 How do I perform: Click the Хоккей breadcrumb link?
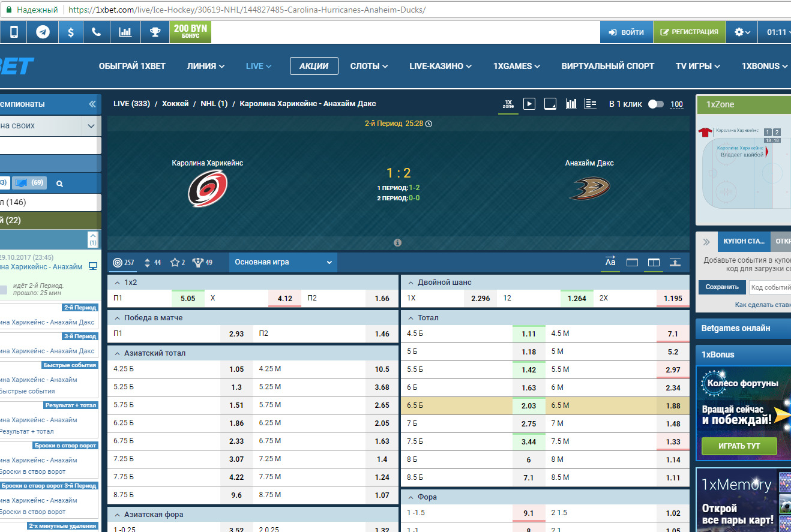[x=175, y=104]
